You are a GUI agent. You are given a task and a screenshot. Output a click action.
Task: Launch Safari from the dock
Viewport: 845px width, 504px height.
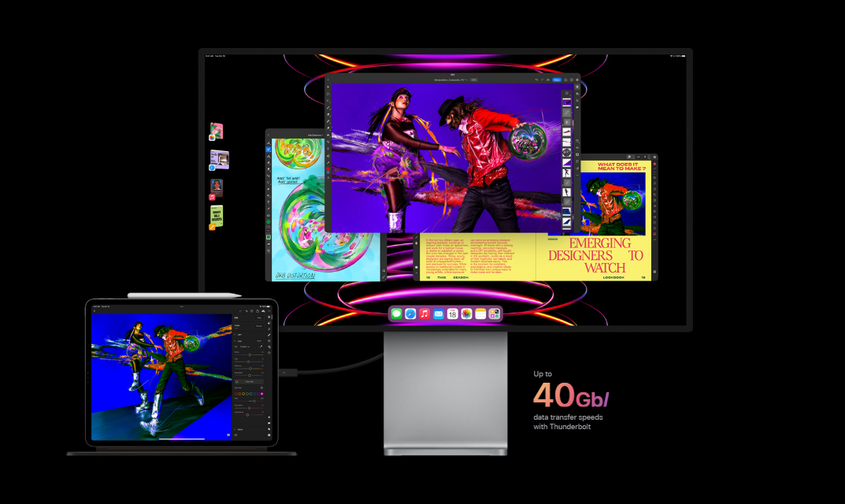tap(410, 313)
